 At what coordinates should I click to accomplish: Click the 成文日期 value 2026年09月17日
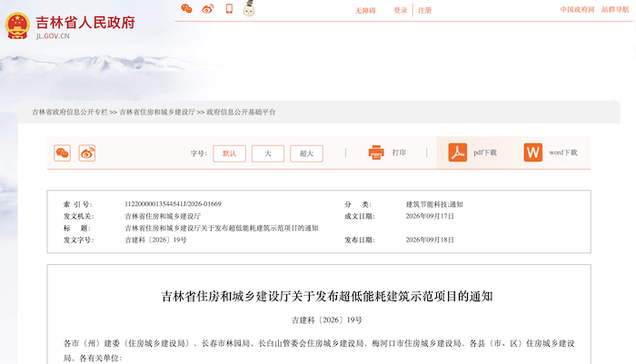tap(430, 216)
